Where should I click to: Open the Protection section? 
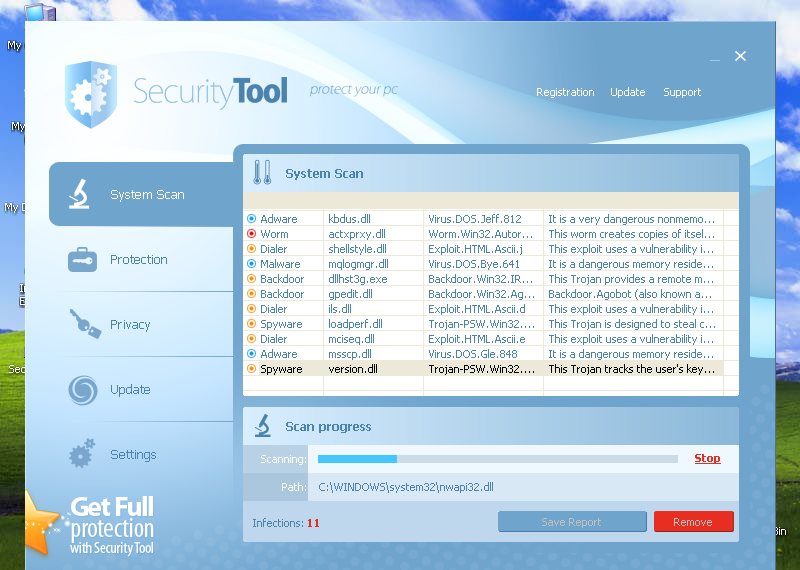coord(141,259)
